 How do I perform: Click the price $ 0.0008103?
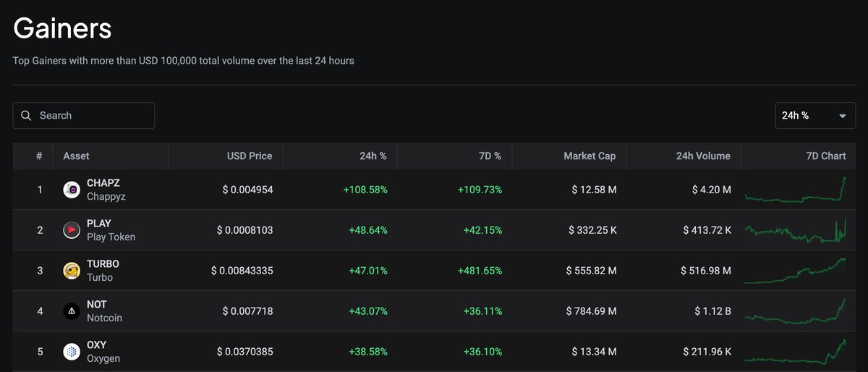coord(244,230)
